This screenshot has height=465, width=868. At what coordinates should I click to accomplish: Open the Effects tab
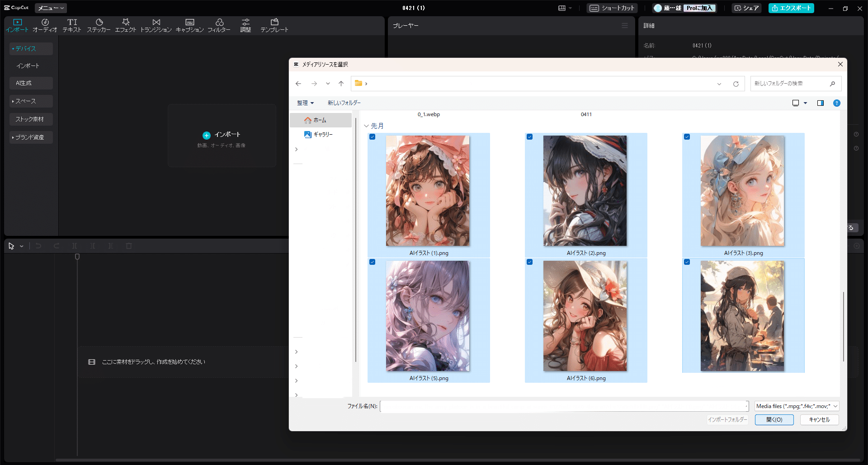126,26
